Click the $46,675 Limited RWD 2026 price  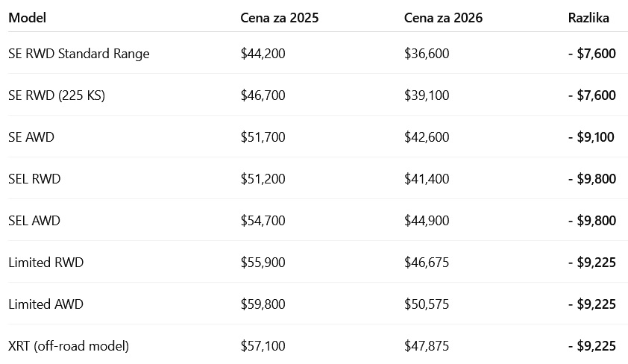427,263
